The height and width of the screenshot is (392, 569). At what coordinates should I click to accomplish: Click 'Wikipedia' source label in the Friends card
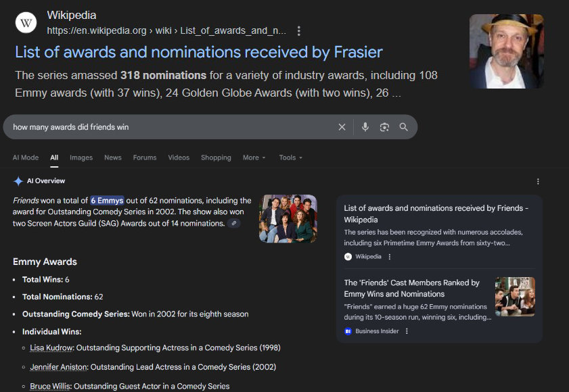pos(368,257)
